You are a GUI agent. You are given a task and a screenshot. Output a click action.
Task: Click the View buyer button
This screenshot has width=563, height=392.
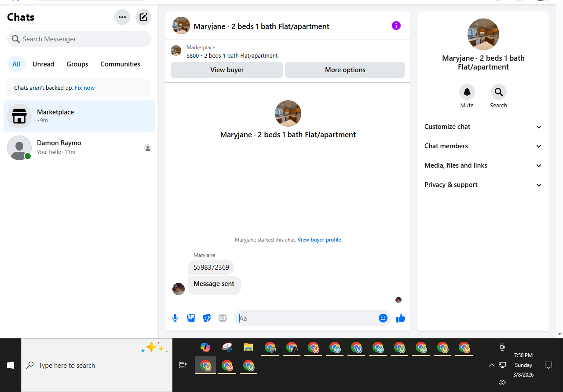(227, 70)
